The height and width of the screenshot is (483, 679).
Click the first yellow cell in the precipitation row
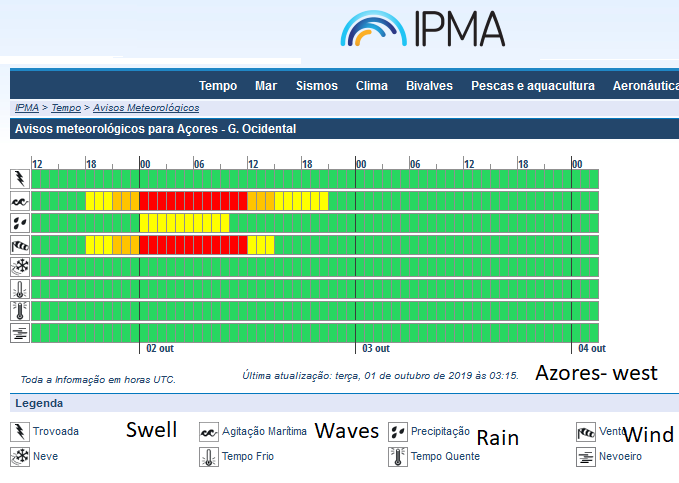[144, 223]
